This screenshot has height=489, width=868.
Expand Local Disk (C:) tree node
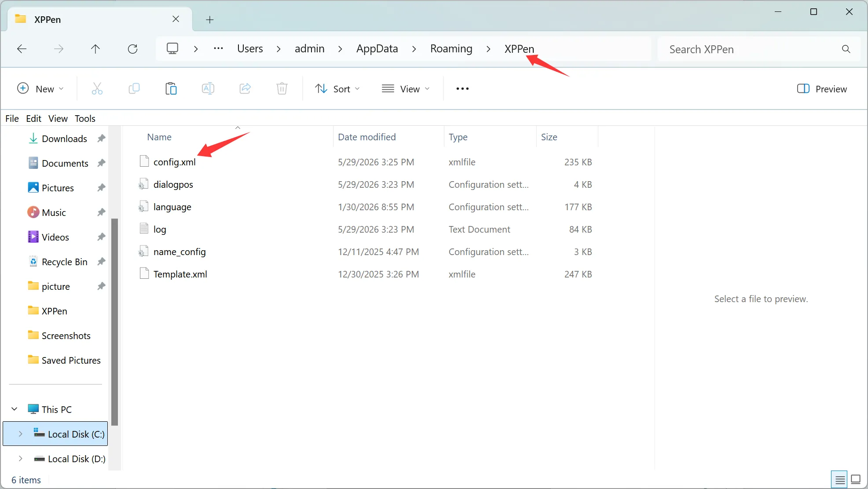[21, 434]
